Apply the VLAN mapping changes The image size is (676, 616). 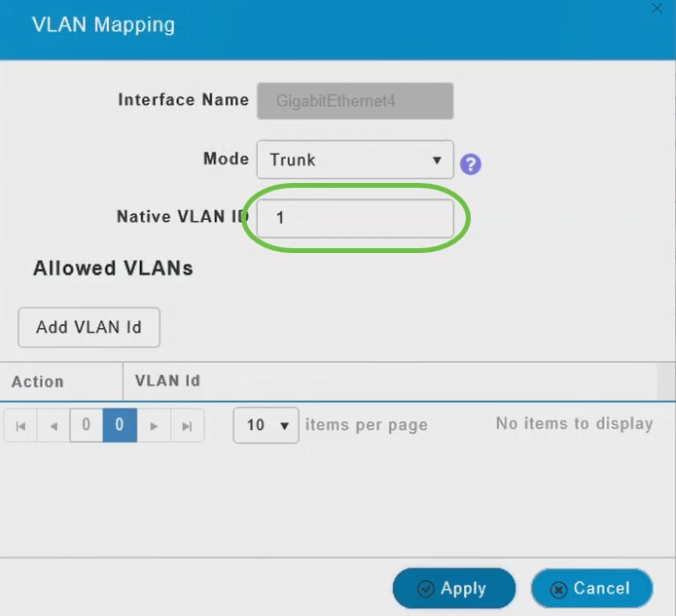pyautogui.click(x=454, y=589)
